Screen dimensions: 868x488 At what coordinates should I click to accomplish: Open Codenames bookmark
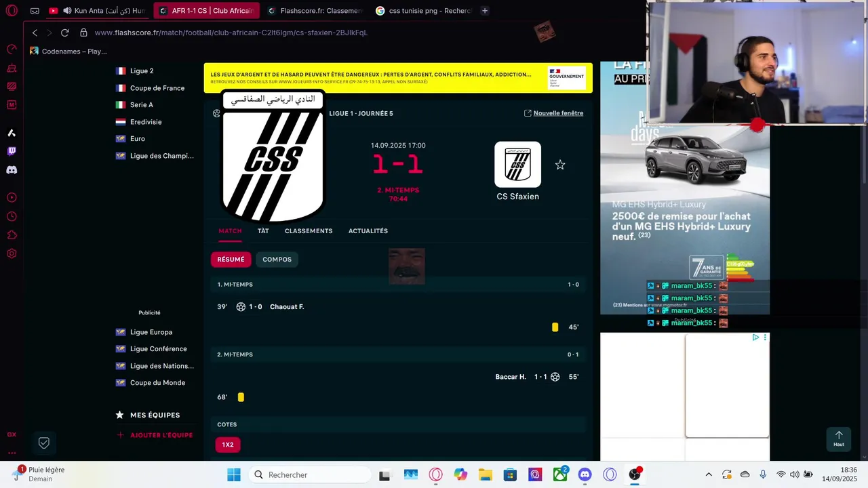click(x=68, y=52)
